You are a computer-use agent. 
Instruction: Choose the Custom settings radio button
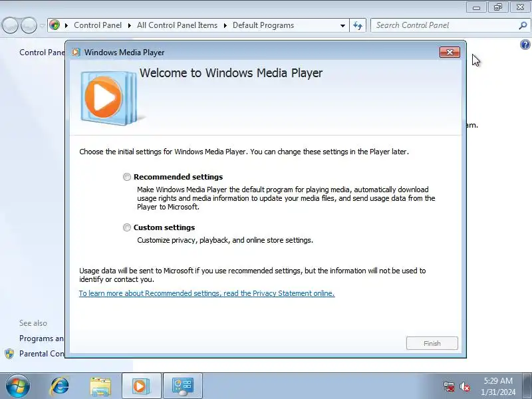127,227
